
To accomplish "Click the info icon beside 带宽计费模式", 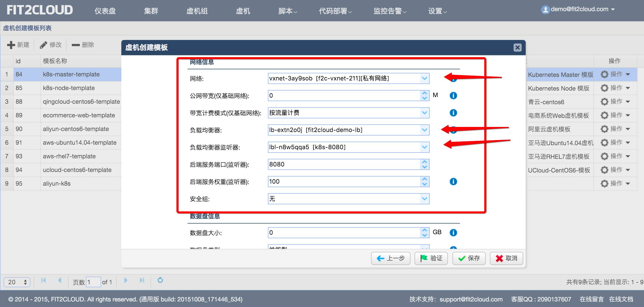I will 453,113.
